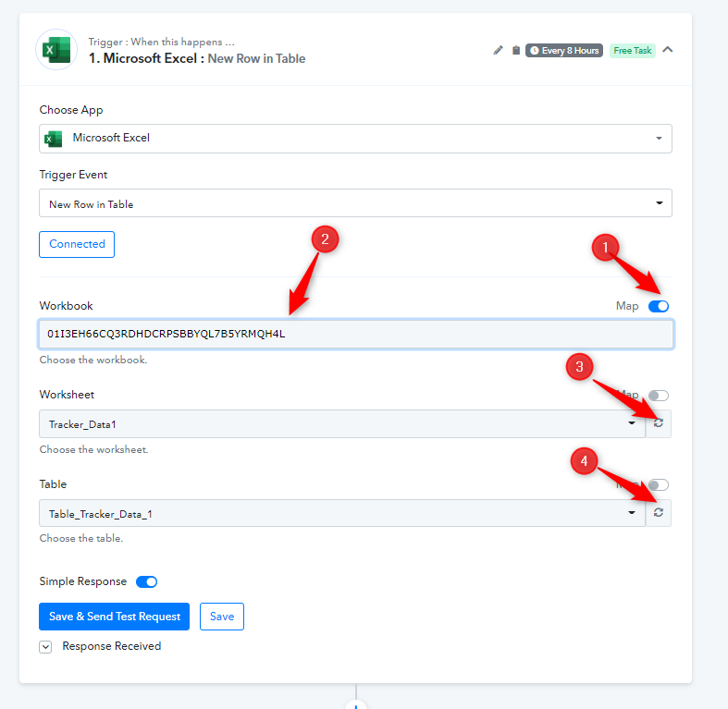Screen dimensions: 728x709
Task: Click Save & Send Test Request button
Action: [x=114, y=617]
